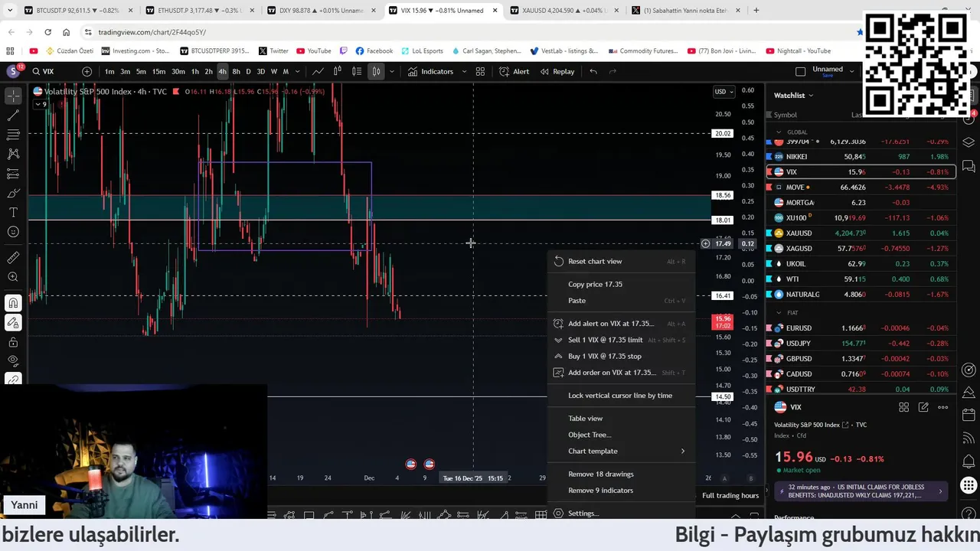The image size is (980, 551).
Task: Select the Text annotation tool
Action: (13, 212)
